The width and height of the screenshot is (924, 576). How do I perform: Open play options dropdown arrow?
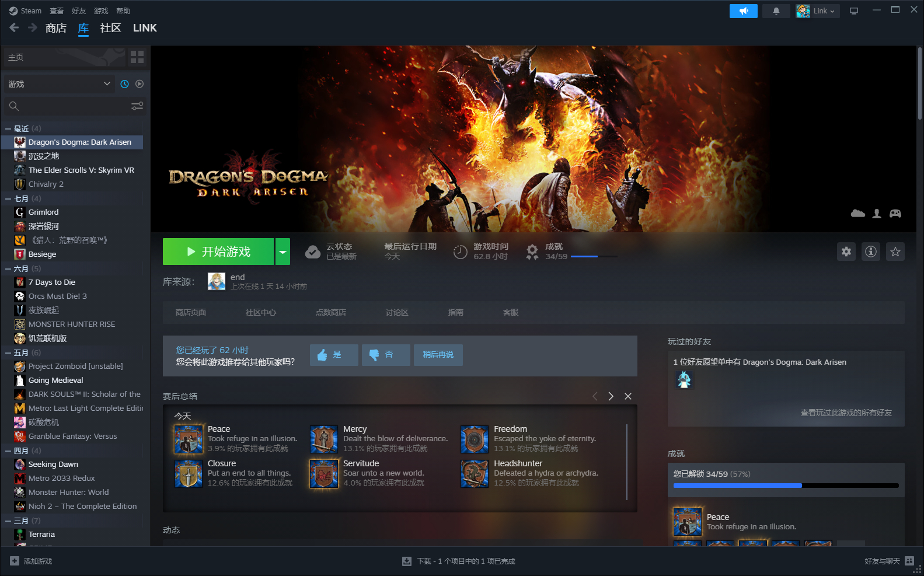click(283, 252)
